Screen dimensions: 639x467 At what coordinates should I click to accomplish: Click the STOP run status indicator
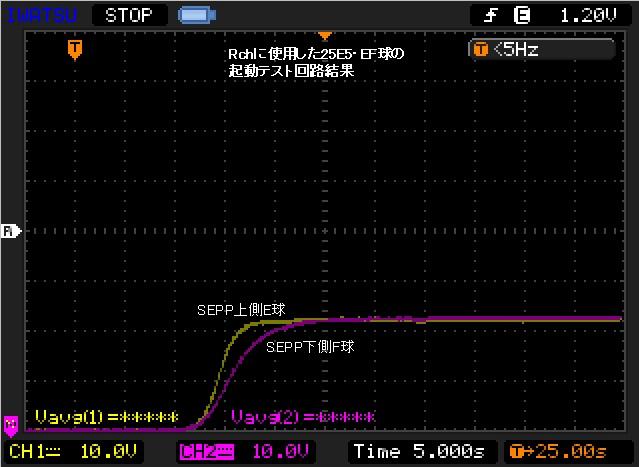click(129, 15)
